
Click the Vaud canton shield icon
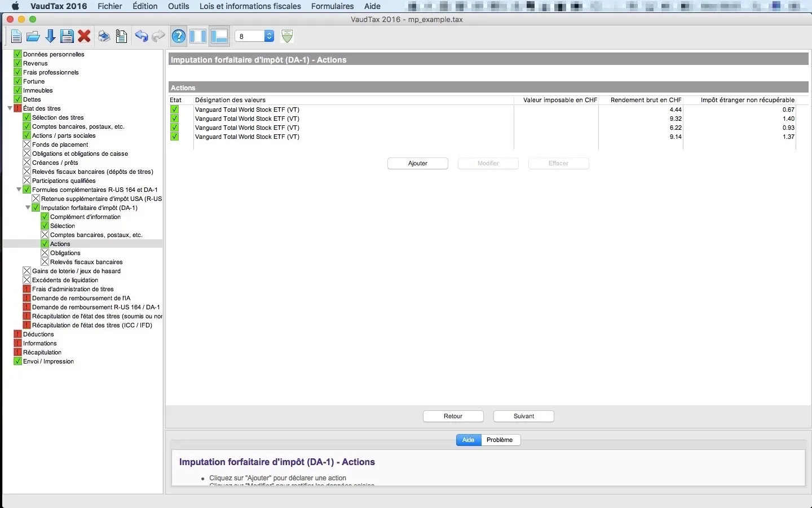[x=287, y=36]
